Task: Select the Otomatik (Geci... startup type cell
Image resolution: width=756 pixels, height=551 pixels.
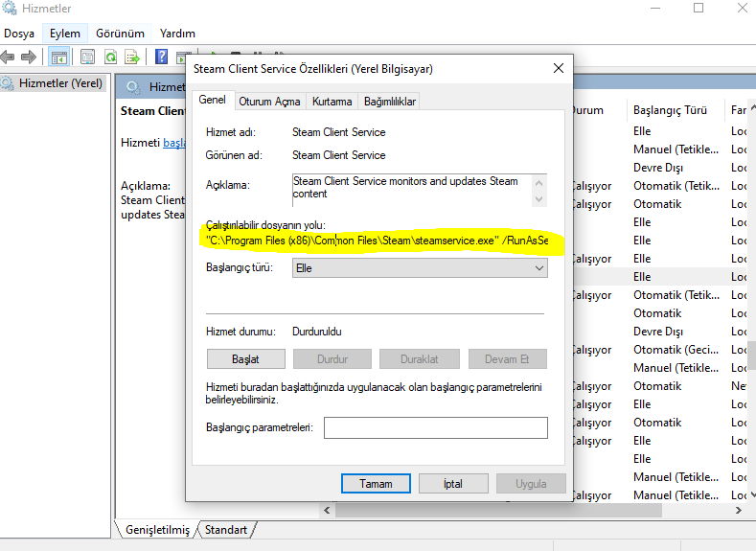Action: tap(676, 350)
